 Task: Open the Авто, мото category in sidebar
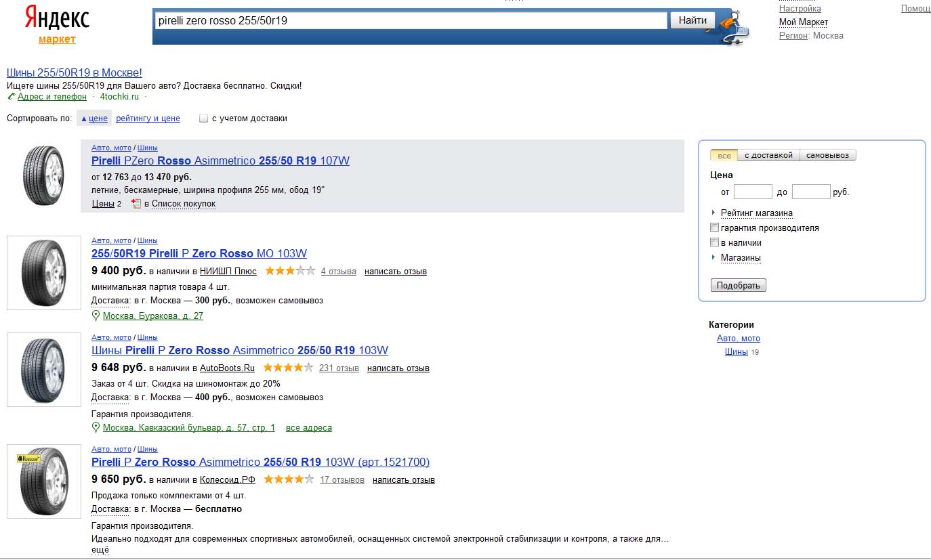pos(739,339)
